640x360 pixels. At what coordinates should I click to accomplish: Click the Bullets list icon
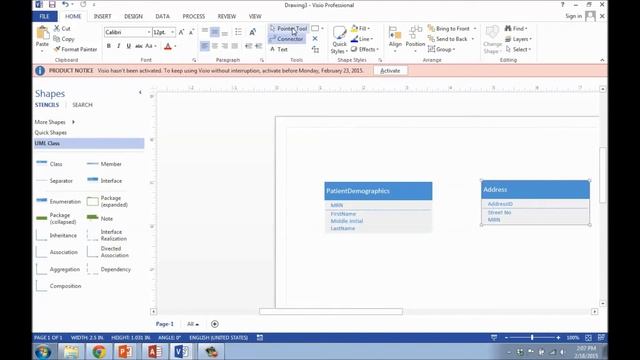click(238, 32)
